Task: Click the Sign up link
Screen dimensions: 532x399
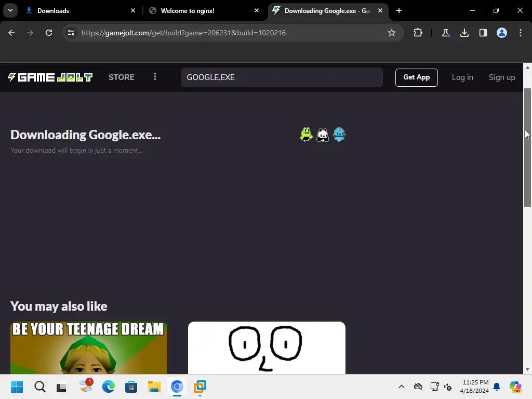Action: click(502, 77)
